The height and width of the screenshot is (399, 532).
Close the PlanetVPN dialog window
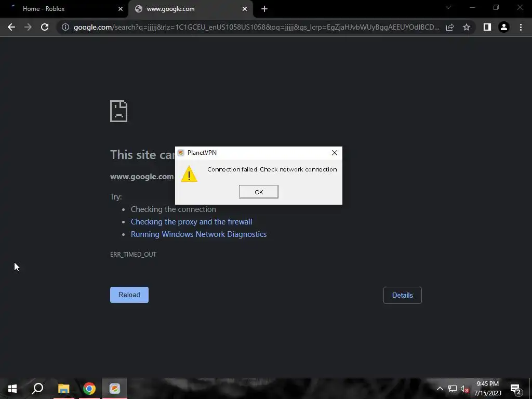[334, 153]
